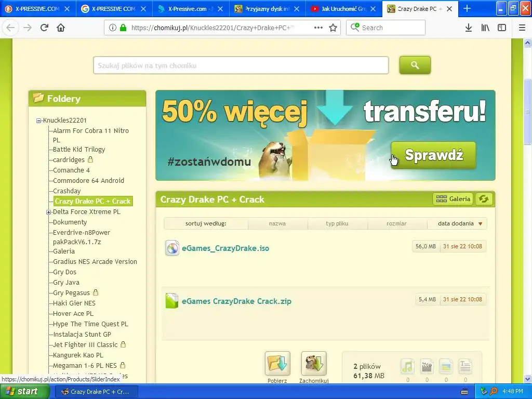Open Comanche 4 folder
Screen dimensions: 532x399
pyautogui.click(x=71, y=170)
